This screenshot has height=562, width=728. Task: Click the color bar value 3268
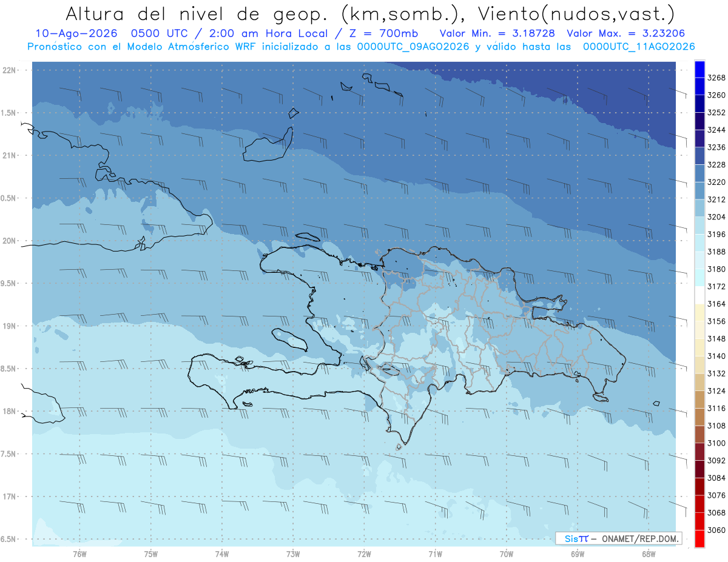[x=716, y=78]
